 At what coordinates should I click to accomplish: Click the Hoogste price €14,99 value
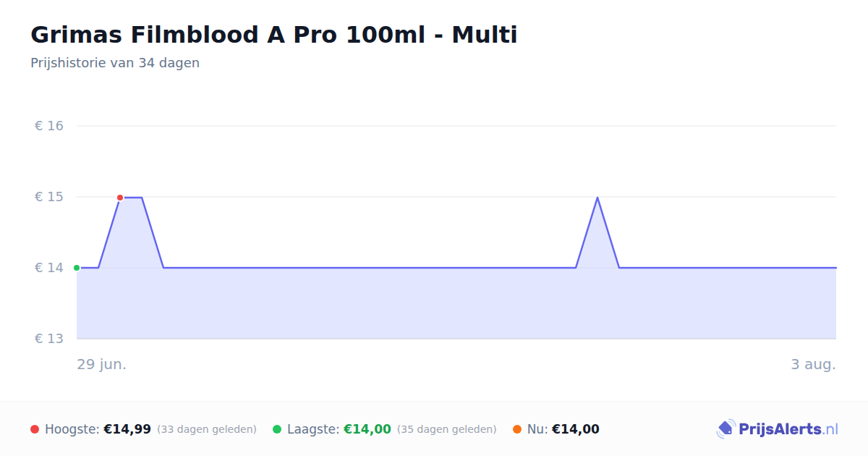pyautogui.click(x=127, y=429)
